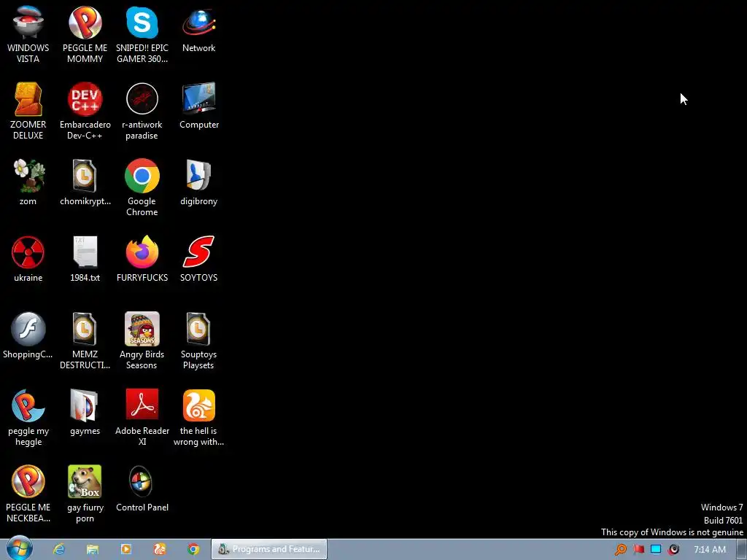Open Action Center red flag tray icon
Image resolution: width=747 pixels, height=560 pixels.
(638, 550)
